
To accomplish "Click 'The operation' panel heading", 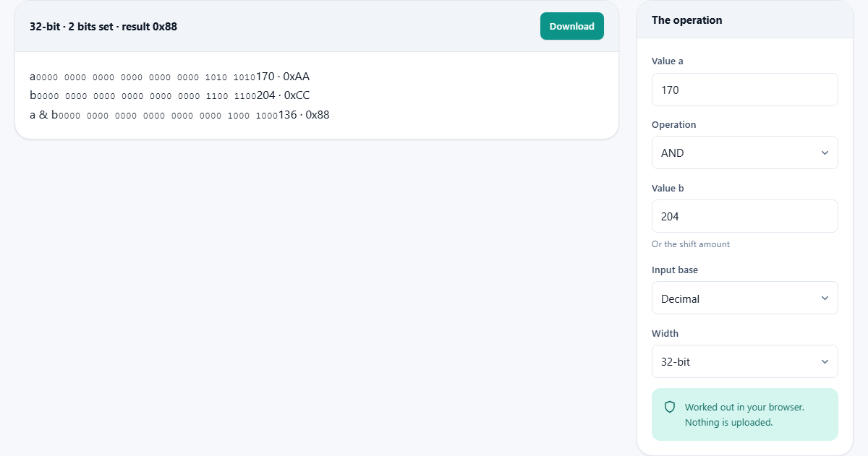I will (687, 20).
